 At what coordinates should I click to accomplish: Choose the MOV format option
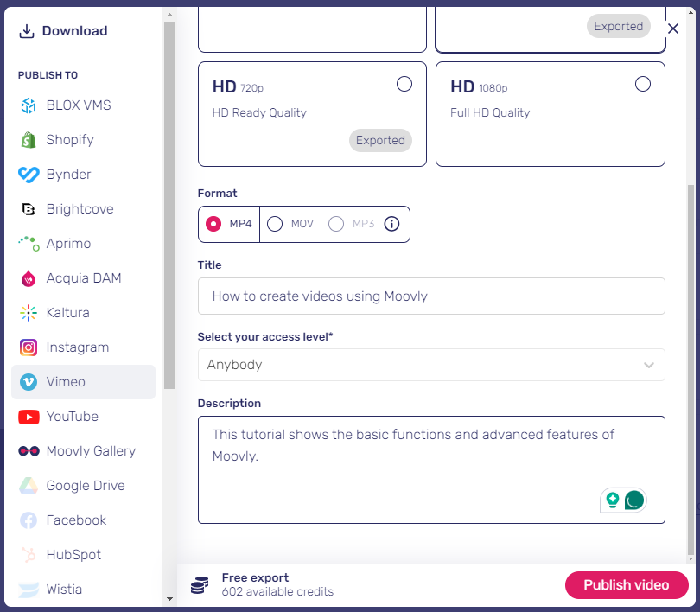coord(290,224)
